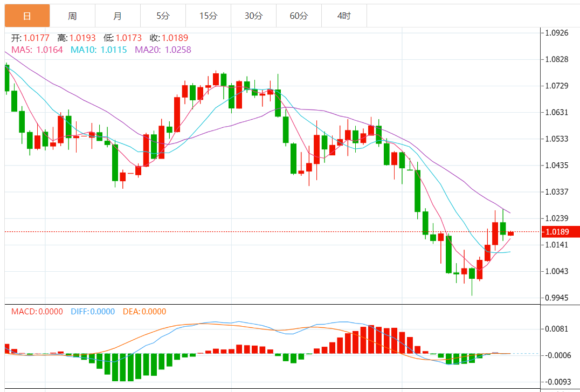Click the 1.0141 price axis label
The height and width of the screenshot is (392, 580).
tap(557, 245)
